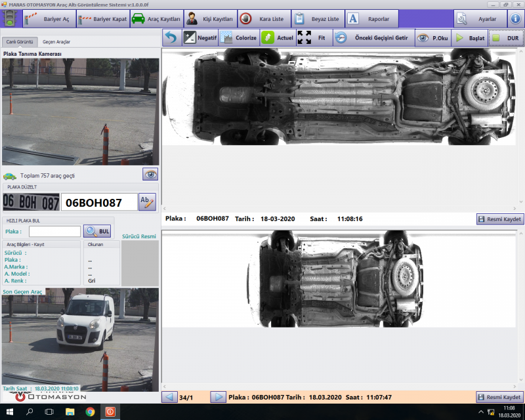Open the Beyaz Liste whitelist
The width and height of the screenshot is (525, 420).
(318, 19)
